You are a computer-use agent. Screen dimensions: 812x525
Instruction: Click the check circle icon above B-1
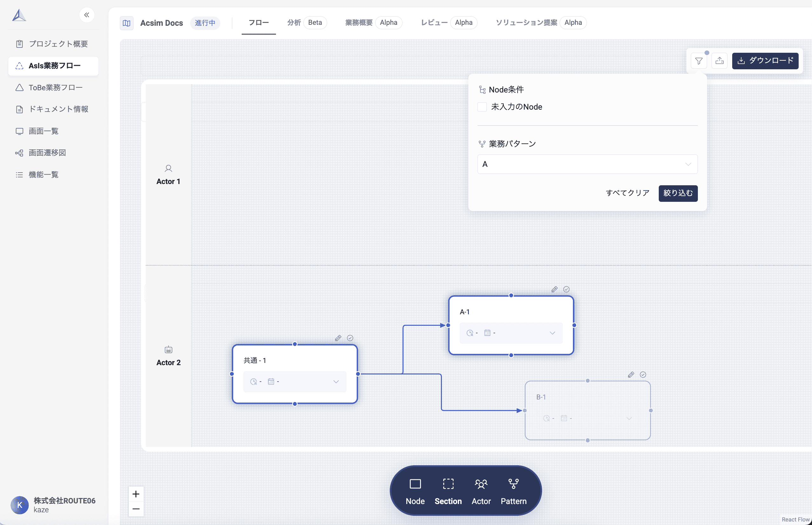pyautogui.click(x=643, y=375)
